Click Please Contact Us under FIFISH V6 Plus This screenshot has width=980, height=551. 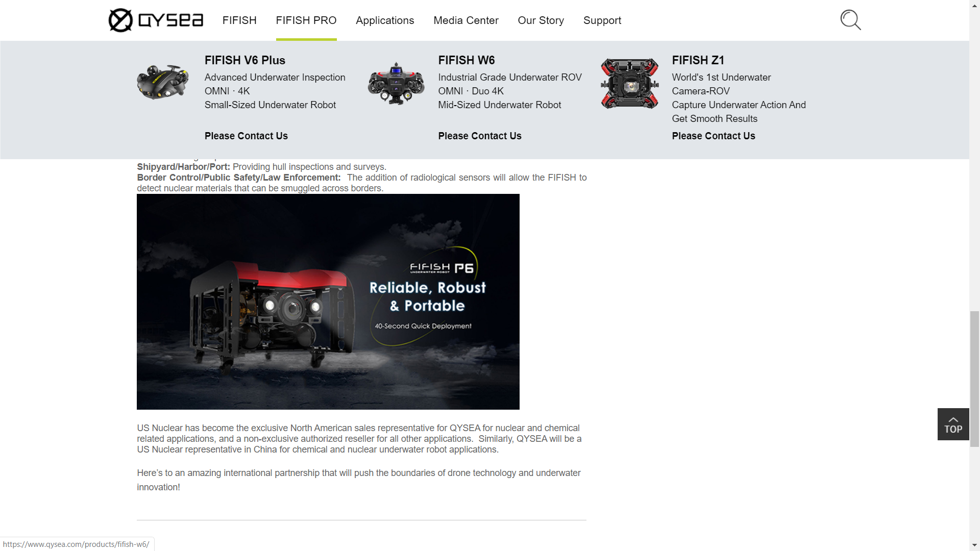(246, 136)
